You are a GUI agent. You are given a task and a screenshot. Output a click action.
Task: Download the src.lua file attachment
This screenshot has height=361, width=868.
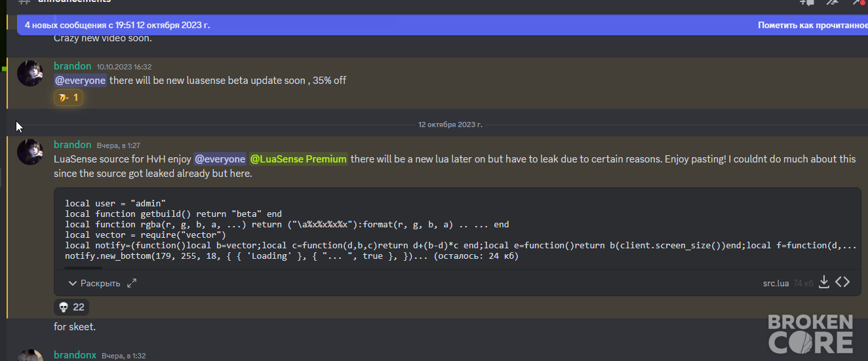click(825, 282)
